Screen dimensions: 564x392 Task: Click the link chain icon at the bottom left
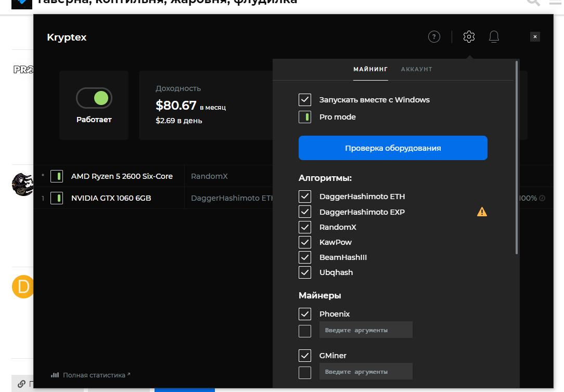click(21, 384)
